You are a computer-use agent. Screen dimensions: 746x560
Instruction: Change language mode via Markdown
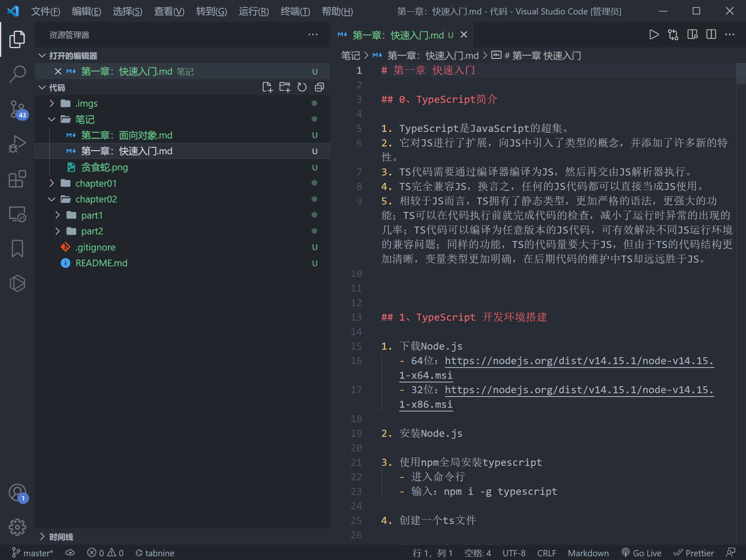click(588, 553)
